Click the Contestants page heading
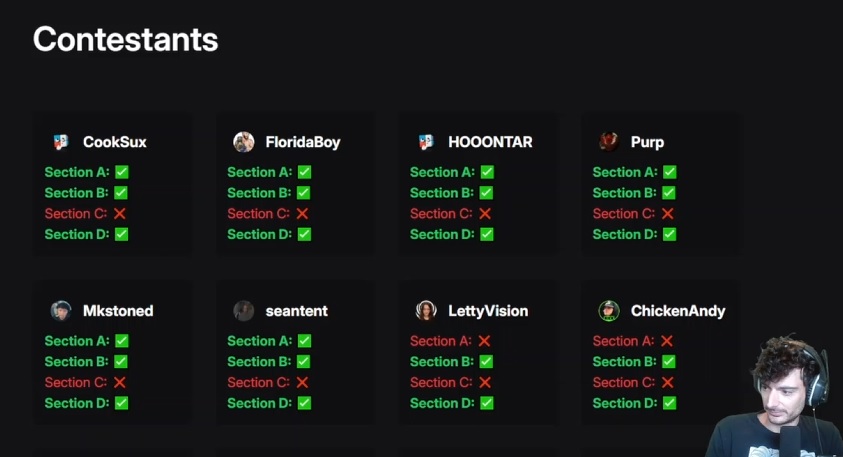The image size is (843, 457). (x=125, y=39)
